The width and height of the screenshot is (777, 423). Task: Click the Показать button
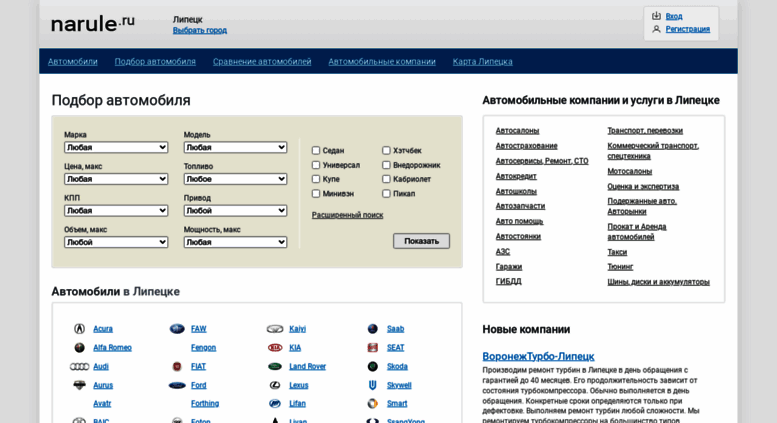tap(422, 241)
